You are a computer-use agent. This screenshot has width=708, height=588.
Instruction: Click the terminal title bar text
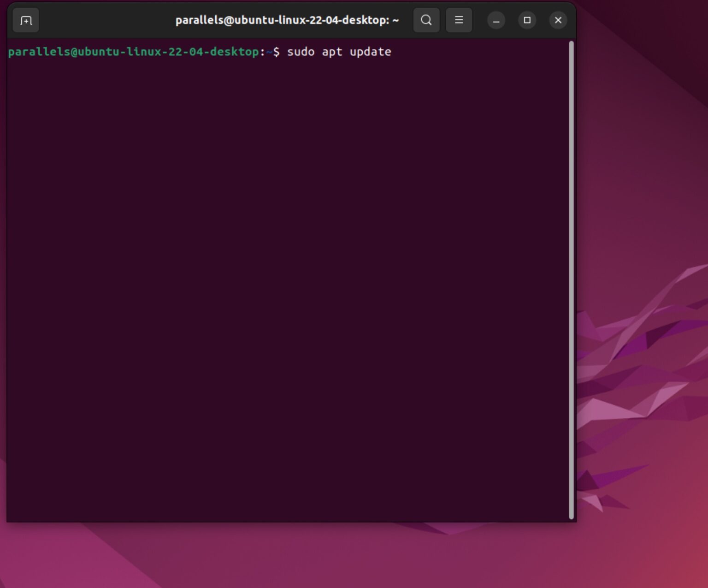(287, 20)
